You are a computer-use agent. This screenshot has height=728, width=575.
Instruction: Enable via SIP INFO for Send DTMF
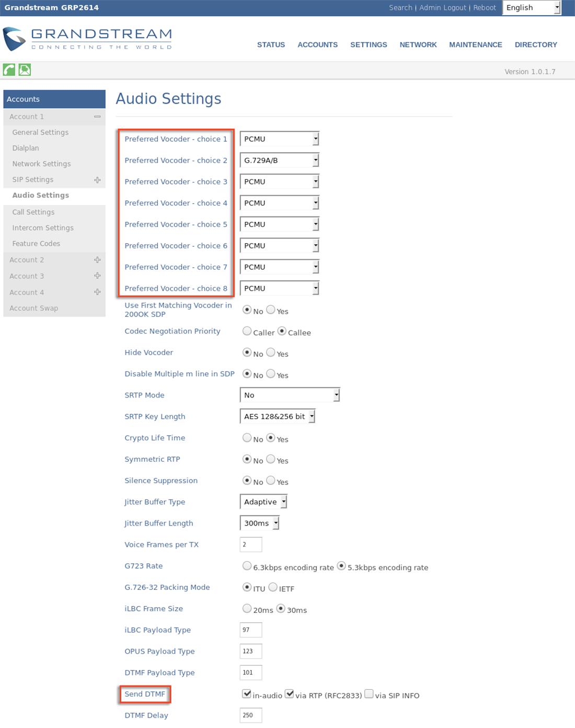[369, 693]
